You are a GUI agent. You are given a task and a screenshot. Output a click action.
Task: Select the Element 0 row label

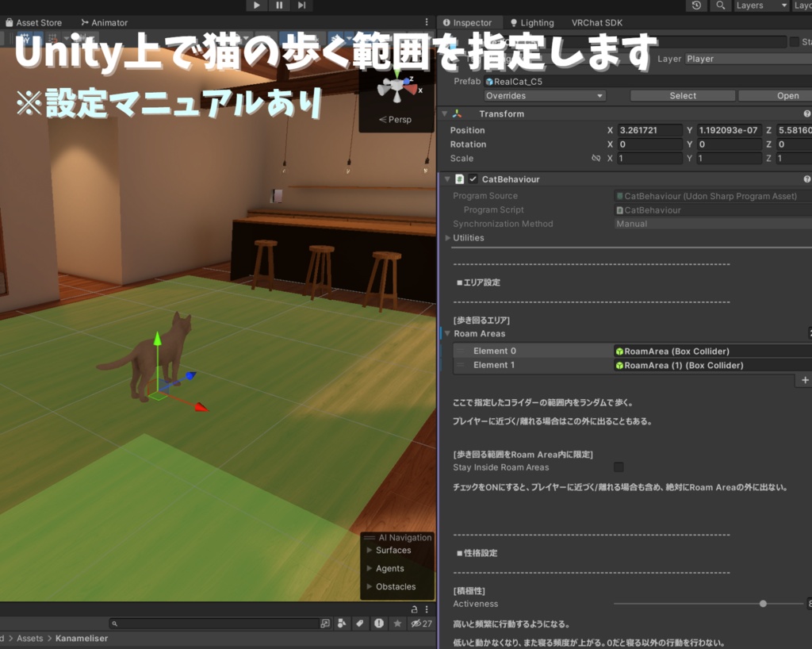point(495,351)
